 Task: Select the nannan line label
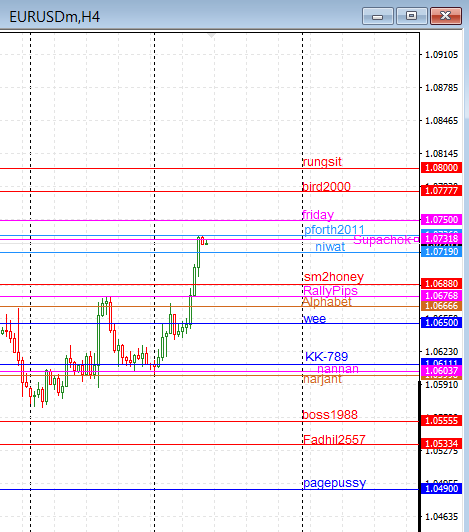[x=338, y=369]
